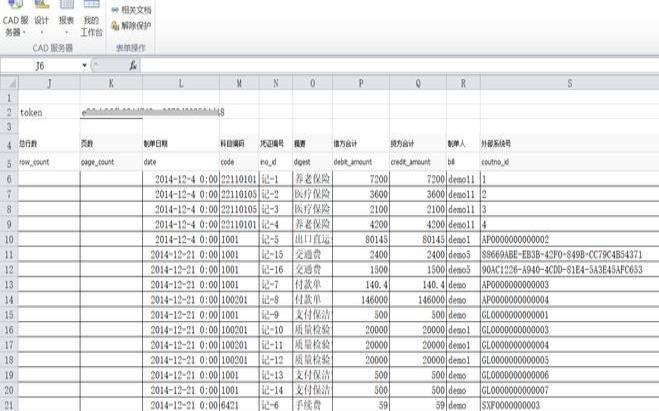Click the 借方合计 header cell
Viewport: 659px width, 411px height.
[359, 144]
